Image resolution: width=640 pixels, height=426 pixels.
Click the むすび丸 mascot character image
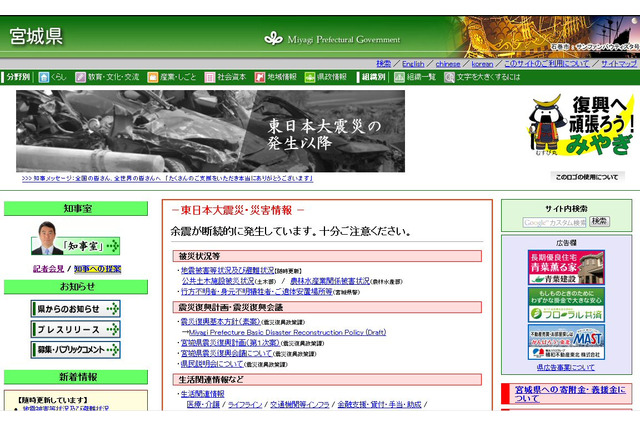pyautogui.click(x=546, y=124)
